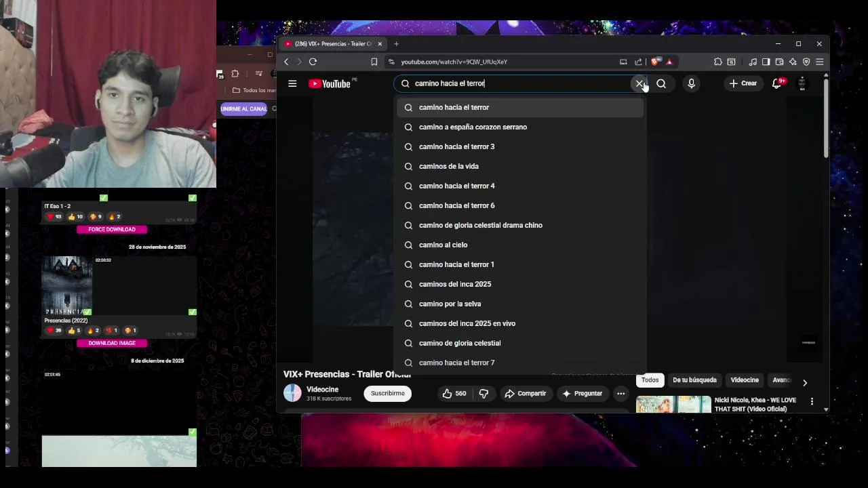The height and width of the screenshot is (488, 868).
Task: Select suggestion "camino por la selva"
Action: (x=520, y=304)
